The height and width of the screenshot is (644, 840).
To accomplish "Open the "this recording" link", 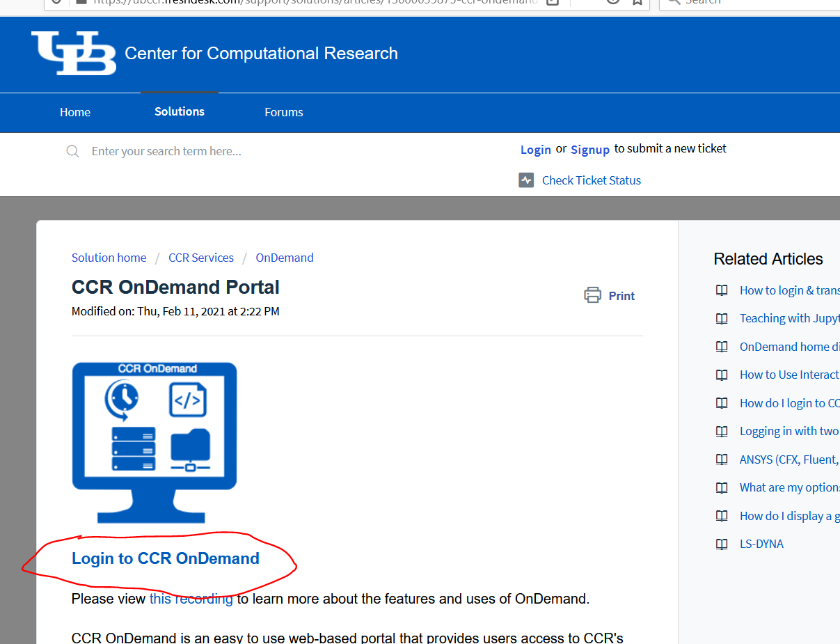I will 191,599.
